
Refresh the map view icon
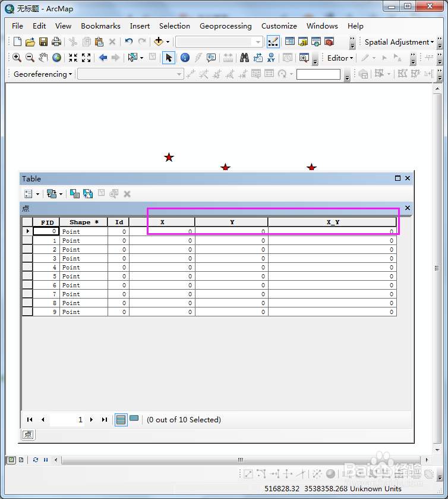coord(35,460)
